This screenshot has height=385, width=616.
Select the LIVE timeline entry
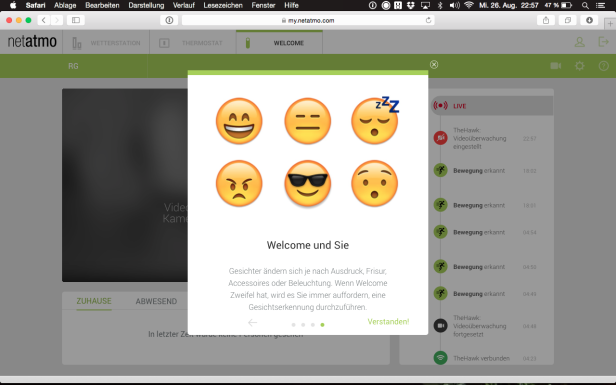pyautogui.click(x=492, y=106)
